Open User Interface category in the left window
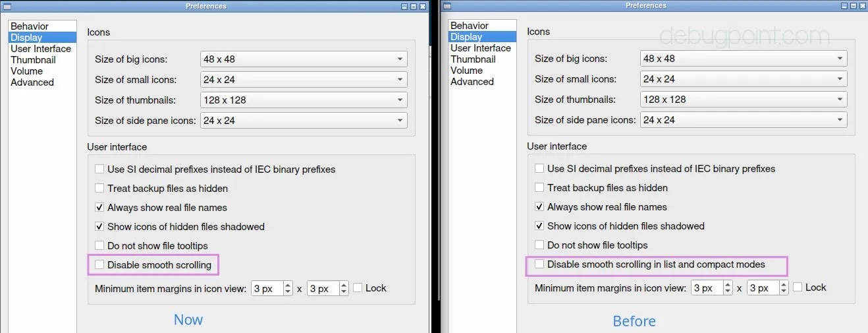Viewport: 868px width, 333px height. click(x=40, y=49)
